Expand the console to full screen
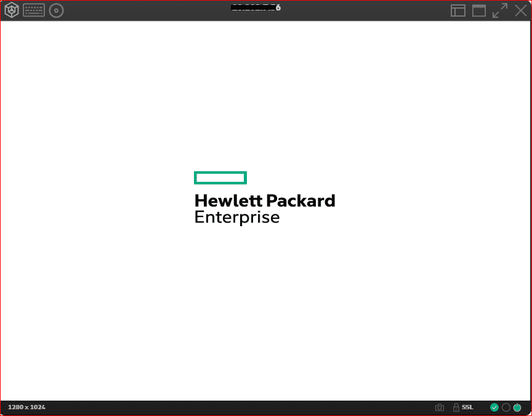Image resolution: width=532 pixels, height=416 pixels. tap(500, 10)
